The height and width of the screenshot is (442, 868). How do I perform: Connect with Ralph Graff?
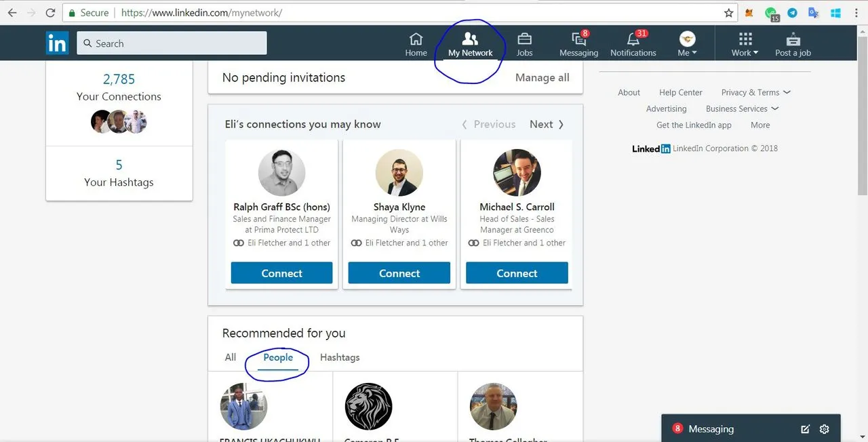click(x=281, y=273)
